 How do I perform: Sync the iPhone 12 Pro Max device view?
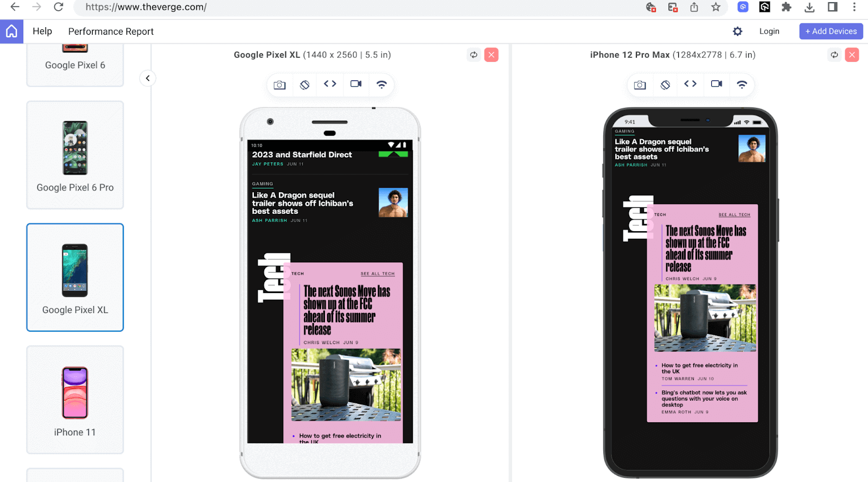[x=834, y=55]
